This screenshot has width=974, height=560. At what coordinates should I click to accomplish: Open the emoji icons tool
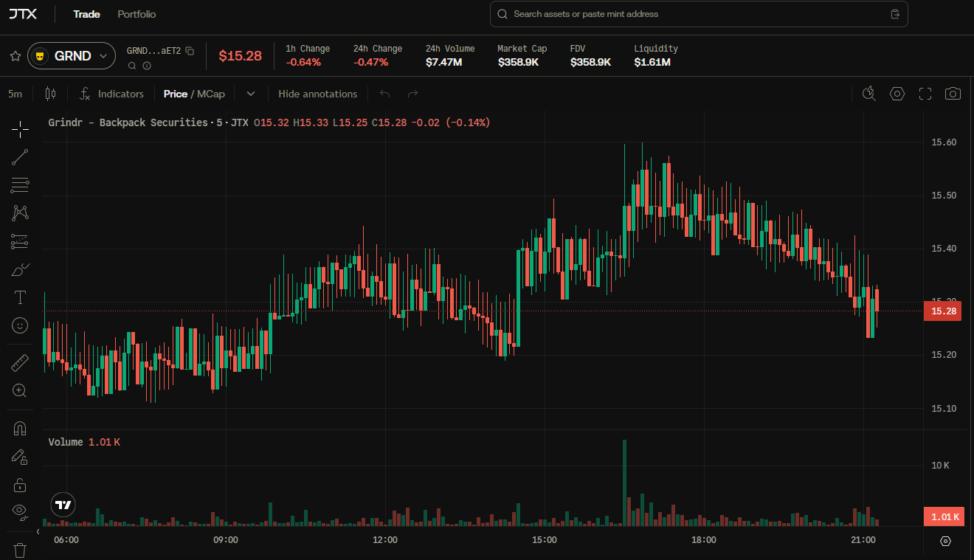tap(20, 325)
